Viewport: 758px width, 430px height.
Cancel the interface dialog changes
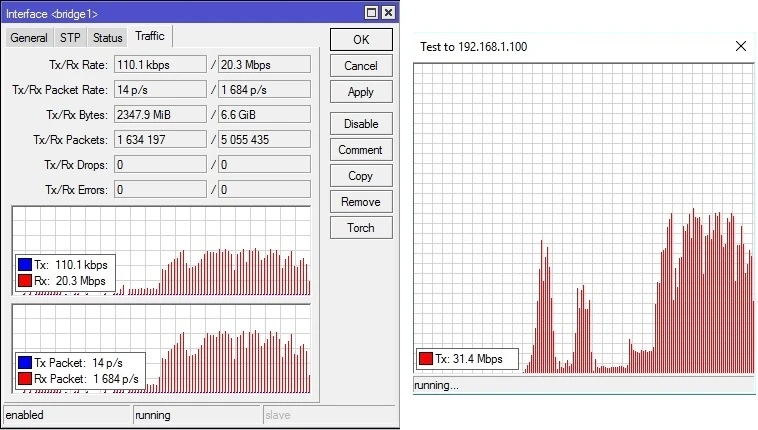tap(360, 66)
